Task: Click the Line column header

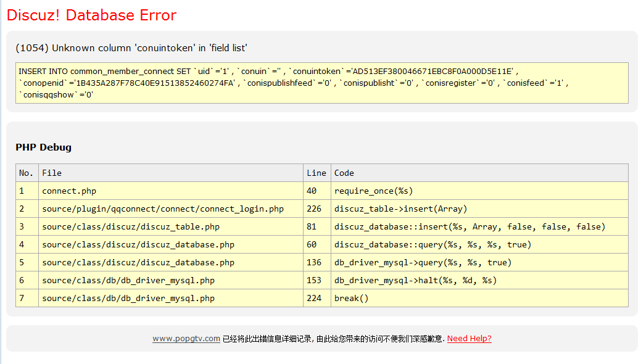Action: (317, 173)
